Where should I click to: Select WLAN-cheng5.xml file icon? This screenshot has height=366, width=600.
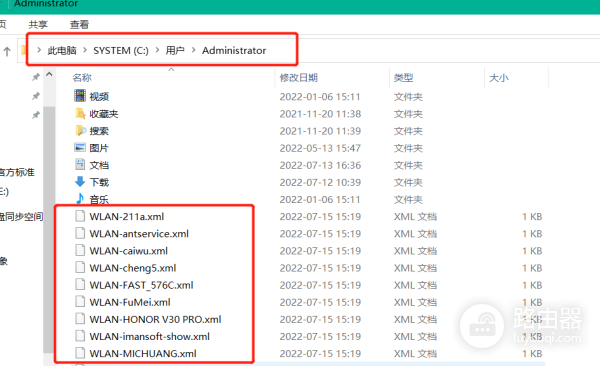click(80, 268)
